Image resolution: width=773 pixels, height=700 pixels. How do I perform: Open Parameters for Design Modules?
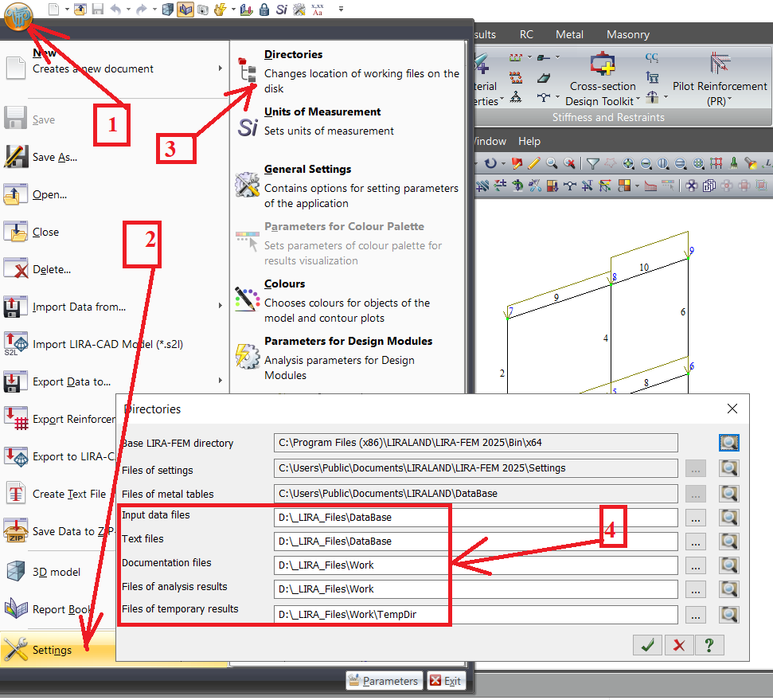click(x=348, y=341)
